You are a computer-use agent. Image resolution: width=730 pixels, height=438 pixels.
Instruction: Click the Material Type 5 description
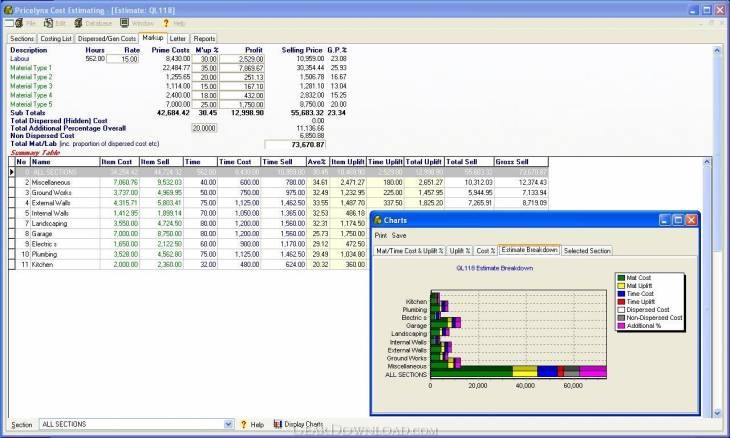coord(31,104)
